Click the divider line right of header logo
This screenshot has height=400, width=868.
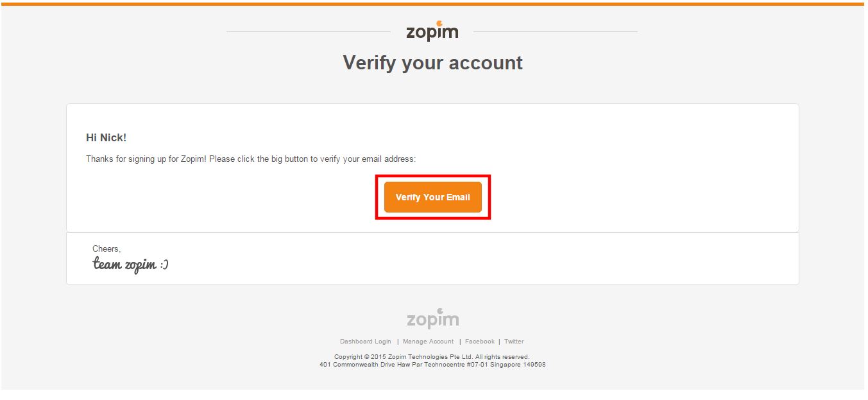coord(556,31)
